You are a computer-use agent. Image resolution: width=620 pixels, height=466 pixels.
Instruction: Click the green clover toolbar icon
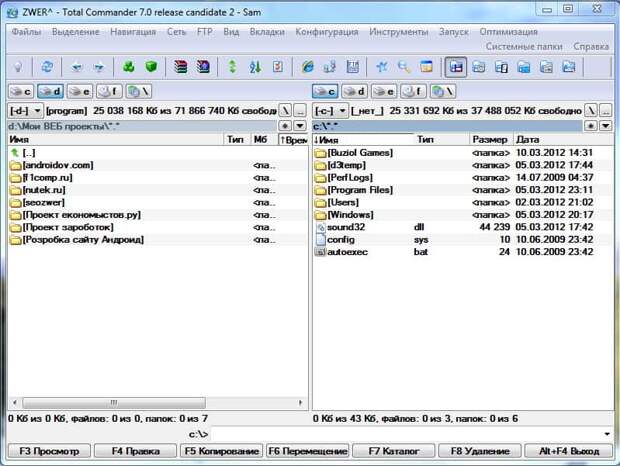[x=129, y=67]
